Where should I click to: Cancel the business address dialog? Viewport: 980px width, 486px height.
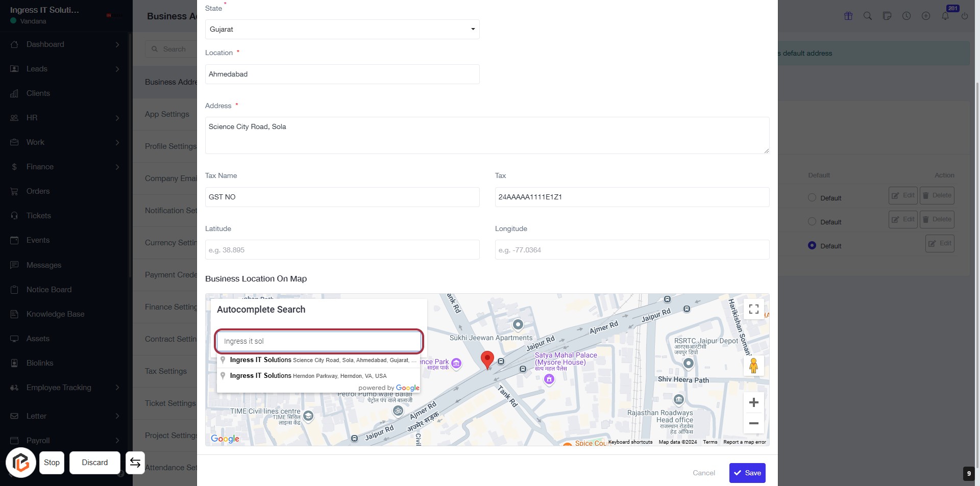coord(703,473)
